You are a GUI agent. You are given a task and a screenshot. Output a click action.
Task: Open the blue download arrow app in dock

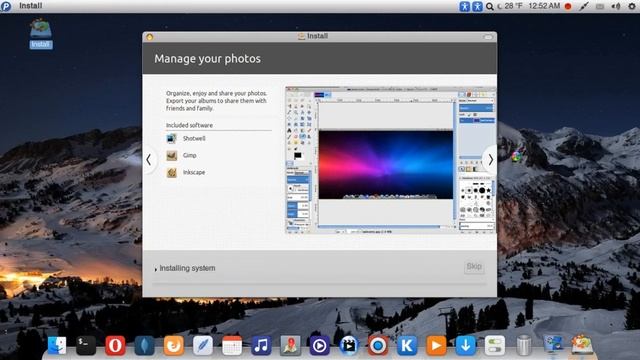465,345
